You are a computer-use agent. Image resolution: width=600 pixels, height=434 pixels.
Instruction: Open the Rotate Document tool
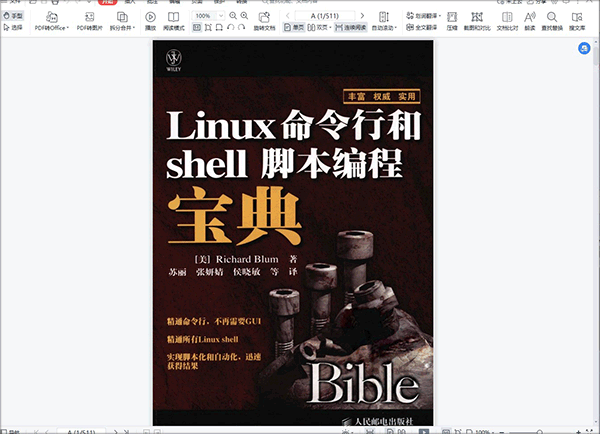pyautogui.click(x=264, y=21)
